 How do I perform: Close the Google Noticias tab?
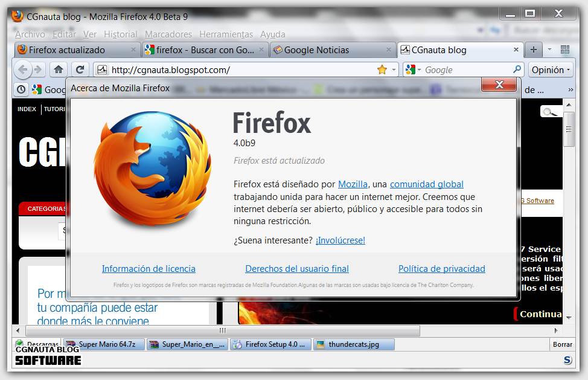tap(389, 50)
